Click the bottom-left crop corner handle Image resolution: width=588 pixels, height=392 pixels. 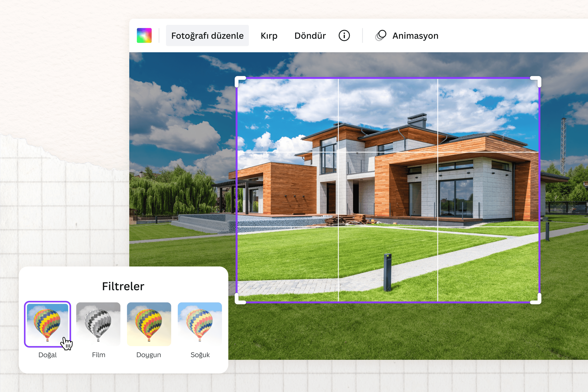pyautogui.click(x=240, y=299)
